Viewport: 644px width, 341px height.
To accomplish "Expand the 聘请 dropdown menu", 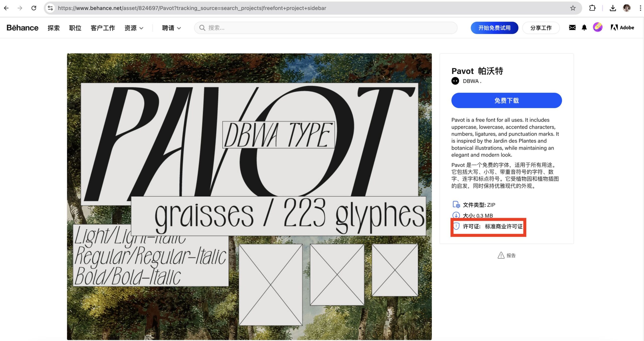I will 171,28.
